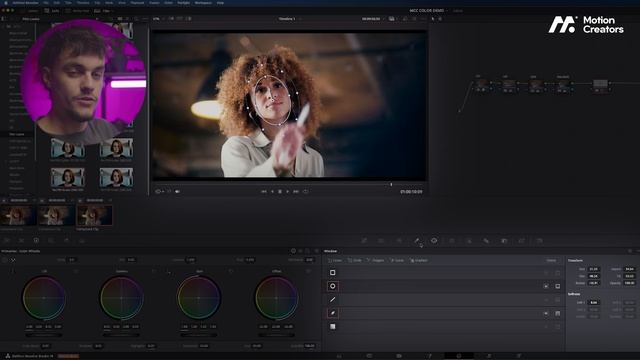This screenshot has height=360, width=640.
Task: Open the DaVinci Resolve application menu
Action: tap(25, 2)
